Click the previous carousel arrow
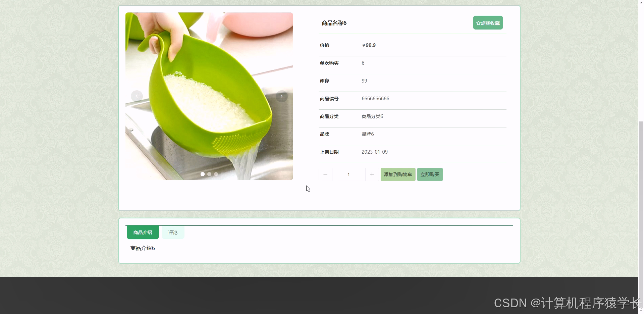Viewport: 644px width, 314px height. click(x=137, y=96)
